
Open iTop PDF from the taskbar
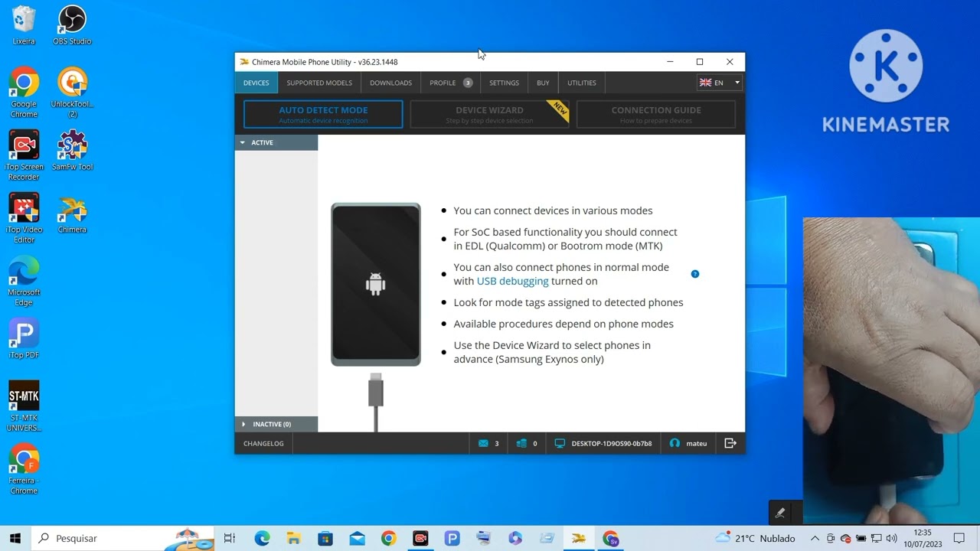452,539
